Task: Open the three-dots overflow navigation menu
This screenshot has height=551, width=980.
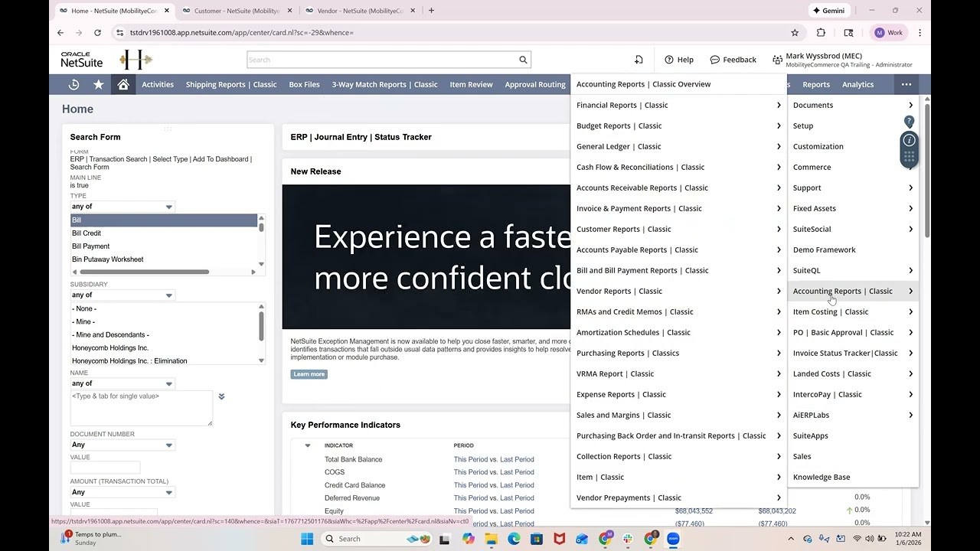Action: pyautogui.click(x=906, y=84)
